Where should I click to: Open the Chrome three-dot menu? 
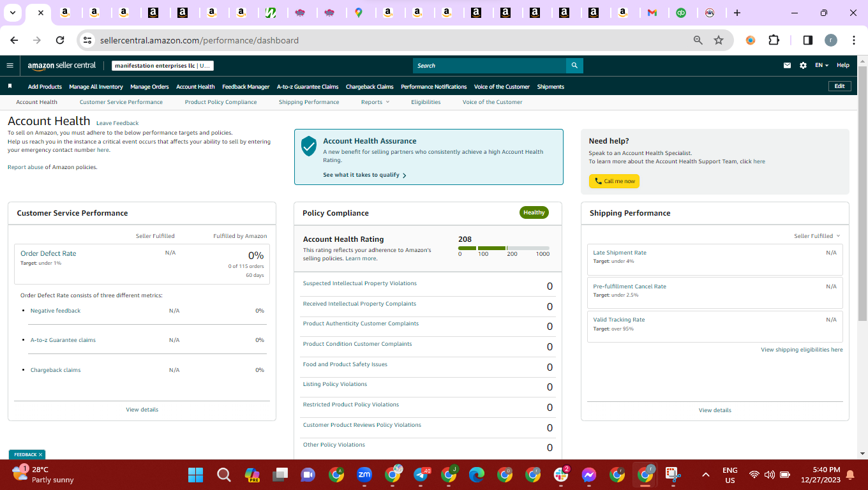tap(854, 40)
